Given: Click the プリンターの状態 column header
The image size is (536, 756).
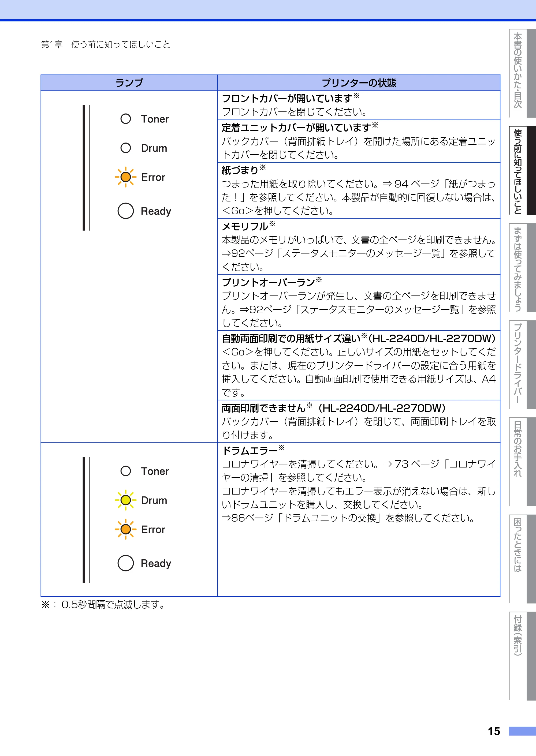Looking at the screenshot, I should pos(359,83).
